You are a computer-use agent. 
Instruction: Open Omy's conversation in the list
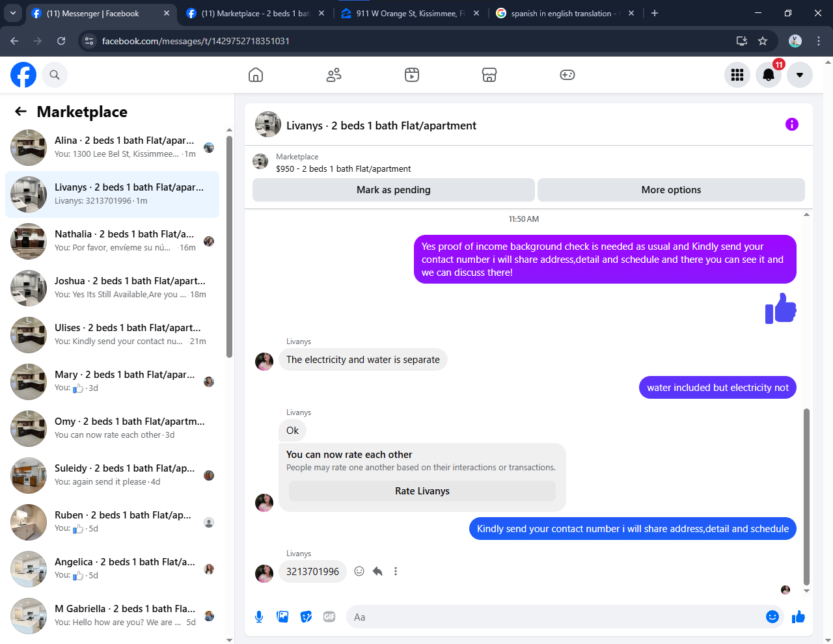[112, 429]
